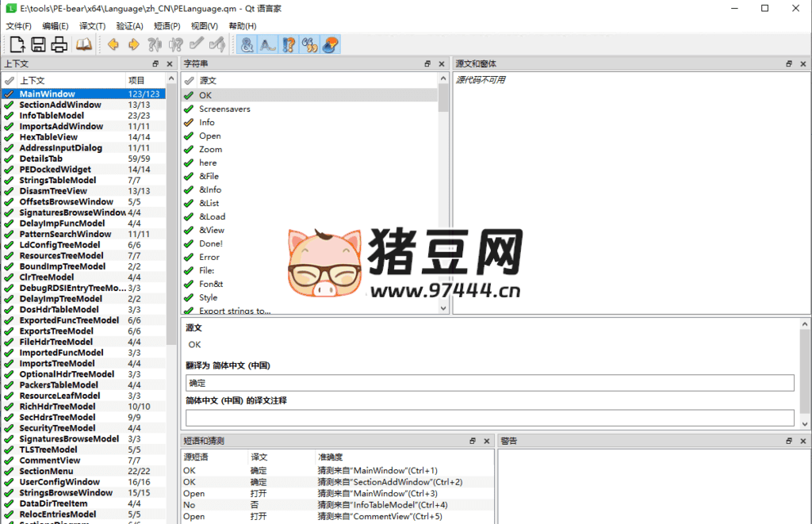Open the phrase book icon

83,44
